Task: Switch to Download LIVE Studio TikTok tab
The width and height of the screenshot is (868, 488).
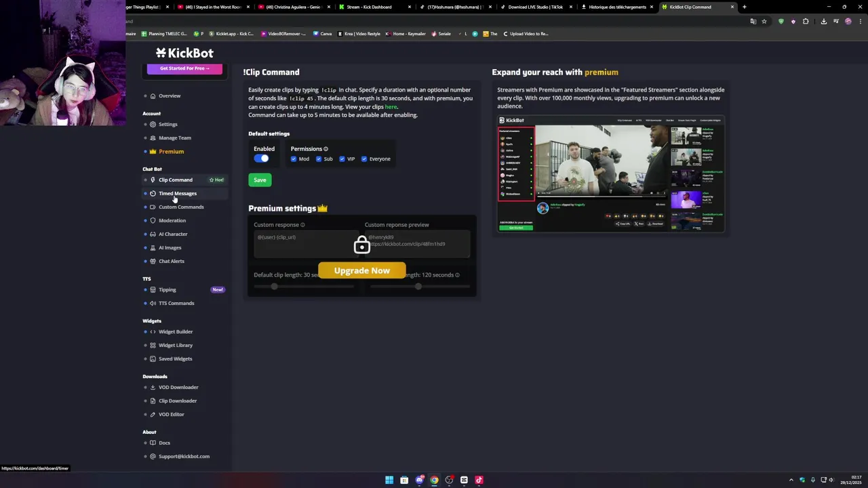Action: (536, 7)
